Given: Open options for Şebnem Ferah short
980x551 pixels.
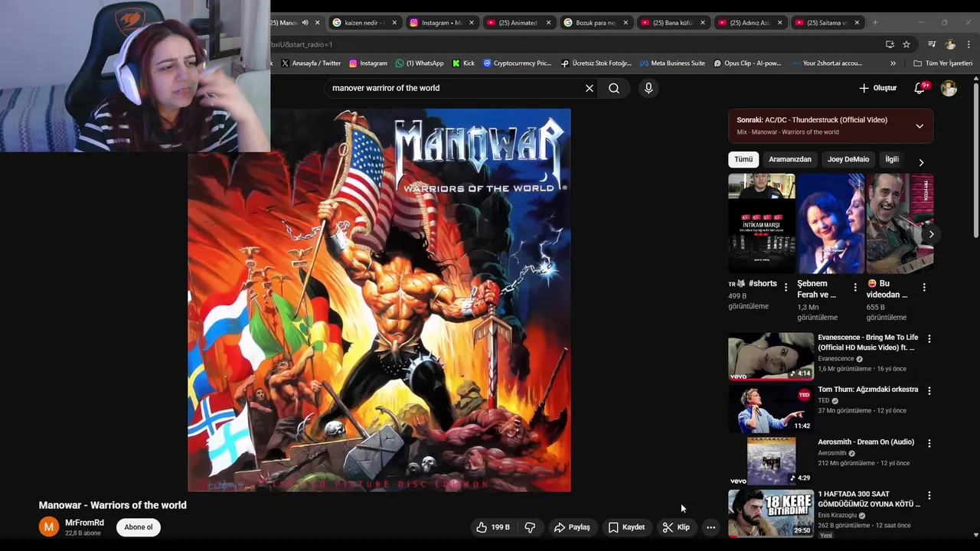Looking at the screenshot, I should coord(855,288).
